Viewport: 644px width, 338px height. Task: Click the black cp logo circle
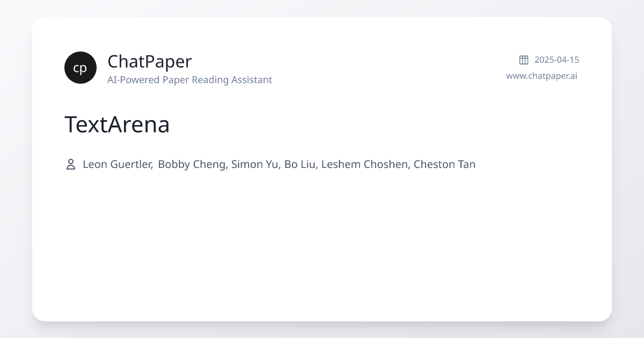(x=80, y=68)
